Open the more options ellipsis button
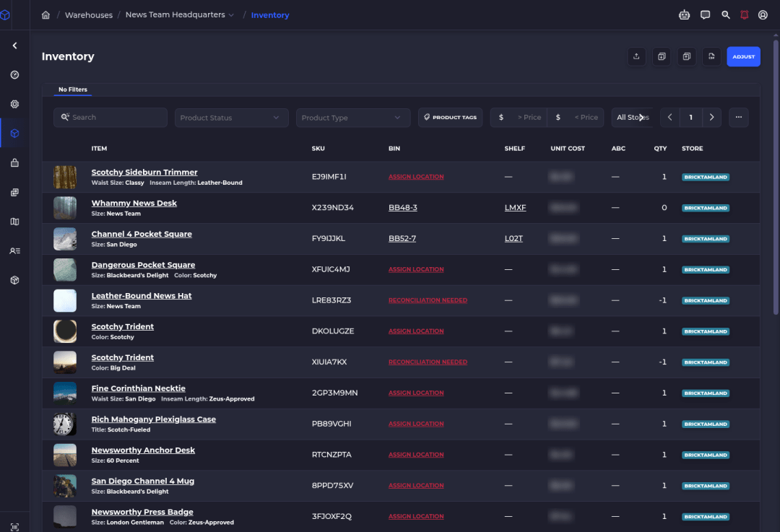Image resolution: width=780 pixels, height=532 pixels. pos(739,118)
